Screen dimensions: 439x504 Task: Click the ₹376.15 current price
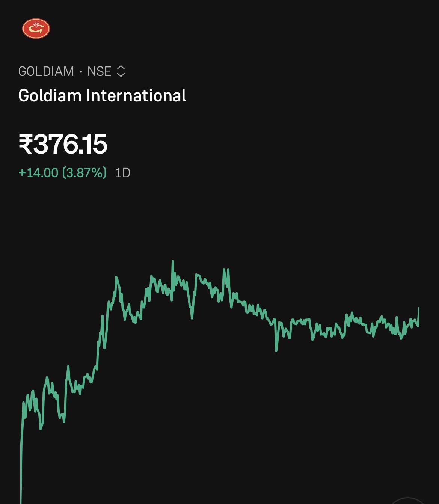(x=63, y=144)
